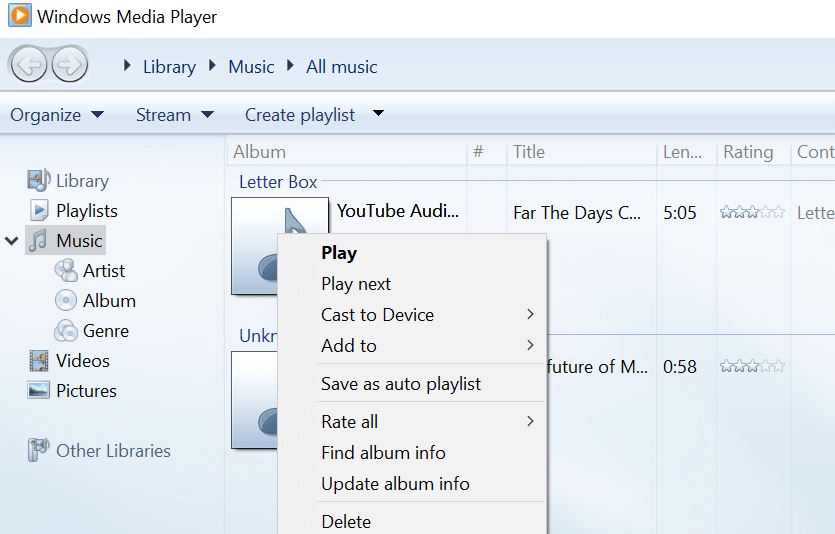Click Library in the breadcrumb
The width and height of the screenshot is (835, 534).
169,67
